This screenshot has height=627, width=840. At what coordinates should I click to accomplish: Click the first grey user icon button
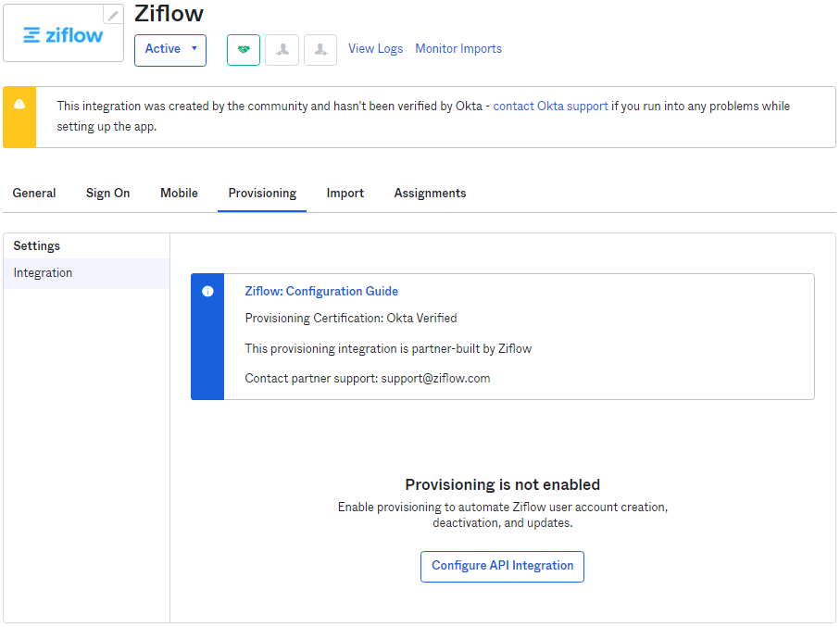[282, 50]
